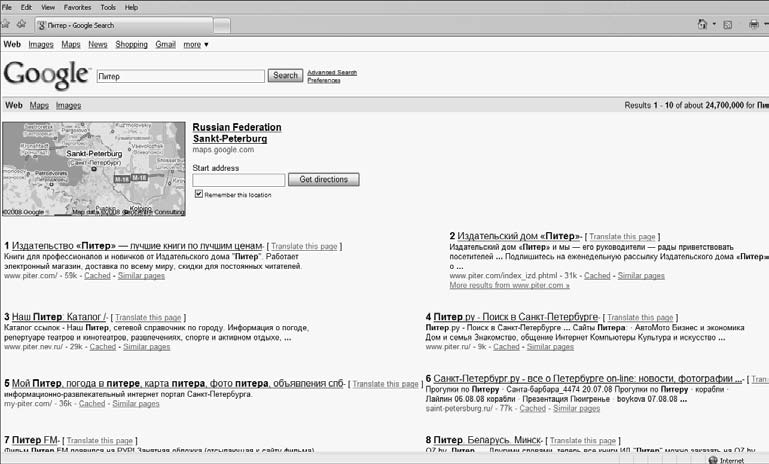Click the Home toolbar icon
This screenshot has width=769, height=464.
point(702,25)
